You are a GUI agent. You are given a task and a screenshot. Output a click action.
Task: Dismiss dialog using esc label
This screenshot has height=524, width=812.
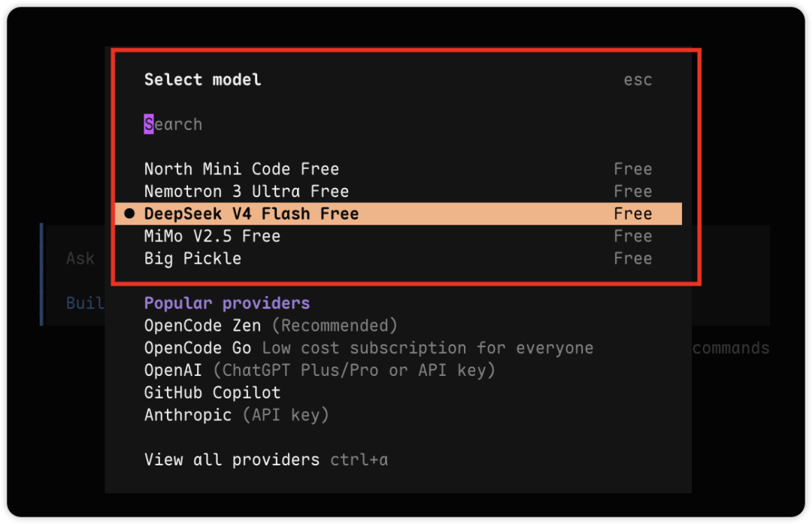[638, 80]
